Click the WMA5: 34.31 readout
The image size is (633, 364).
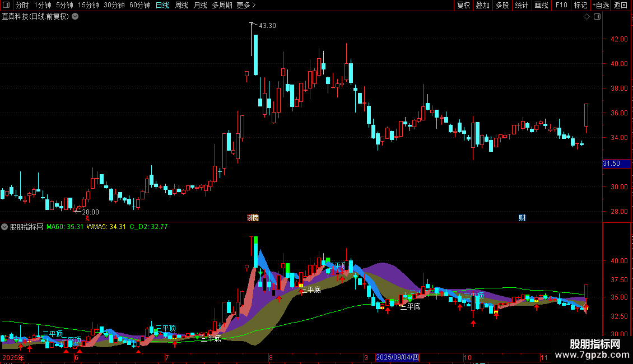tap(106, 227)
